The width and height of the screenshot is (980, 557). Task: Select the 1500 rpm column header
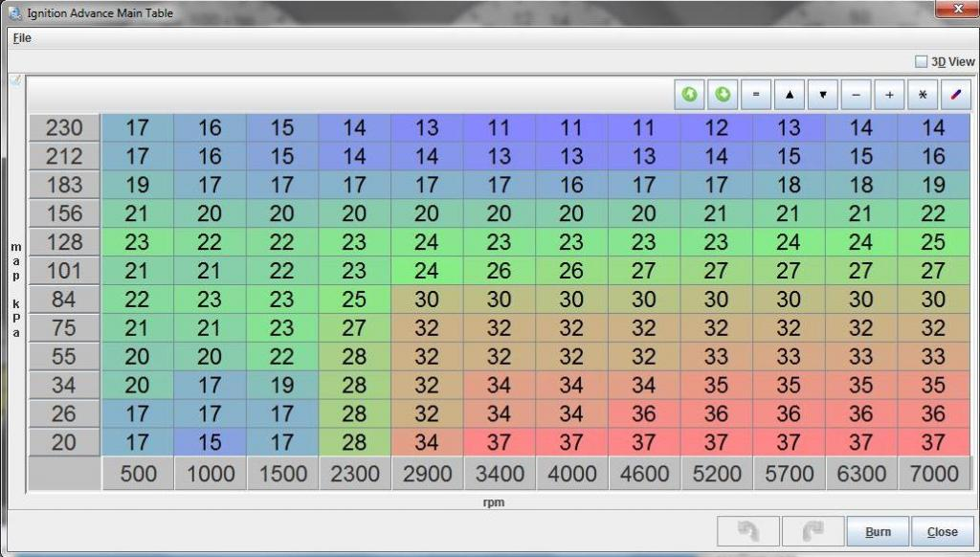click(x=282, y=474)
